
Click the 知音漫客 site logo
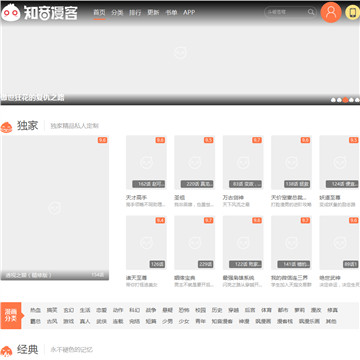coord(39,13)
